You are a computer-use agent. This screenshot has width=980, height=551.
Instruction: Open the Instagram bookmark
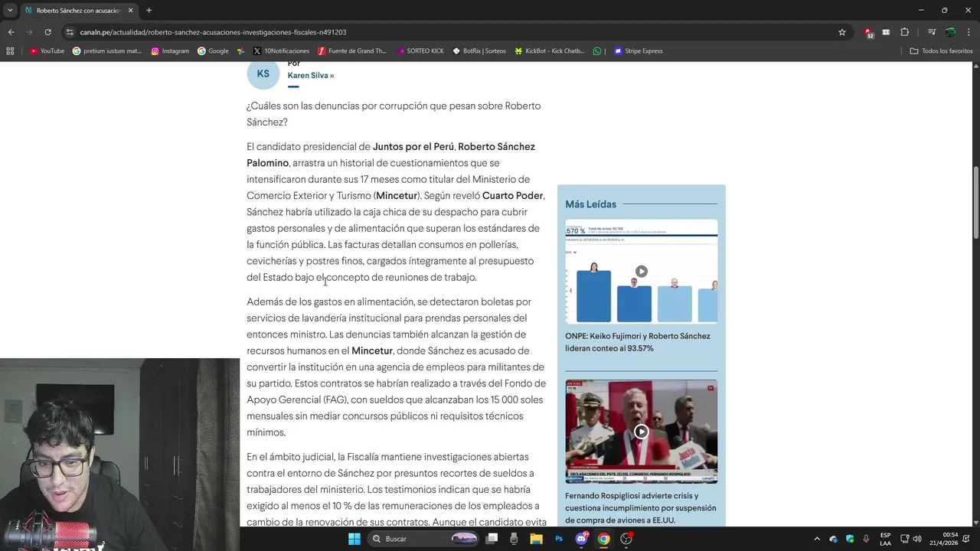[170, 51]
